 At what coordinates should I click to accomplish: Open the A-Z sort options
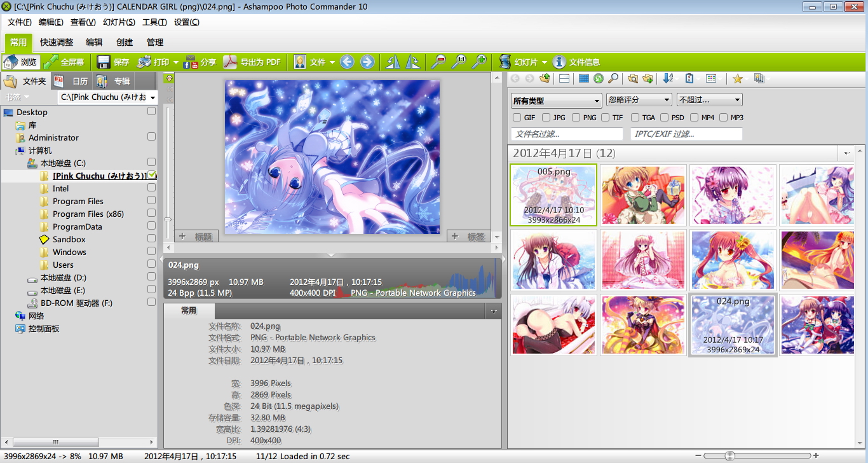[x=668, y=78]
